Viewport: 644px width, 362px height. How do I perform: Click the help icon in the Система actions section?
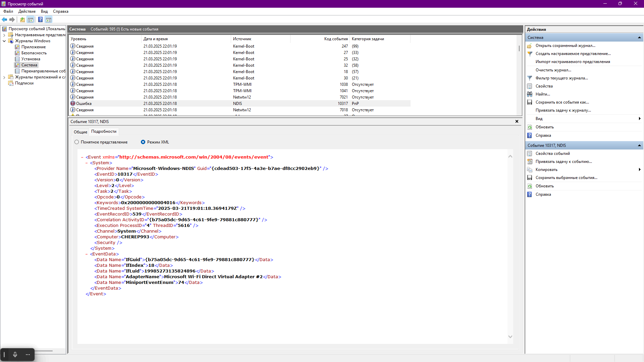[530, 135]
